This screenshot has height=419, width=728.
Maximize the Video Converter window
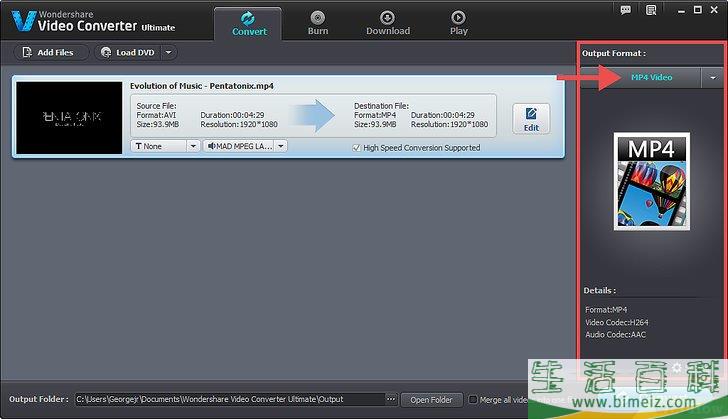[697, 10]
